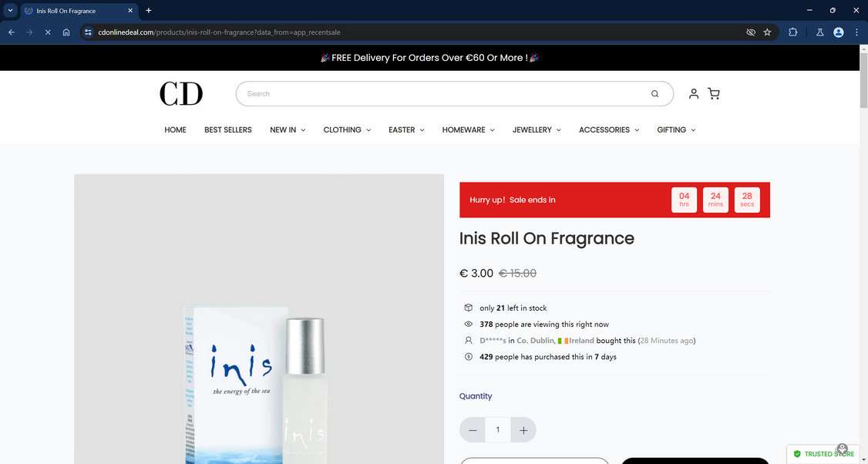This screenshot has width=868, height=464.
Task: Click the free delivery announcement banner
Action: coord(429,58)
